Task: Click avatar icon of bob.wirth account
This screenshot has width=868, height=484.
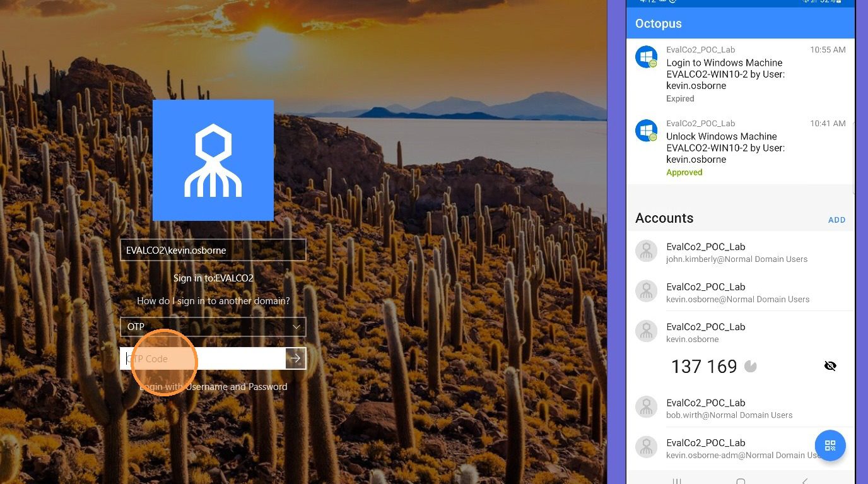Action: click(646, 408)
